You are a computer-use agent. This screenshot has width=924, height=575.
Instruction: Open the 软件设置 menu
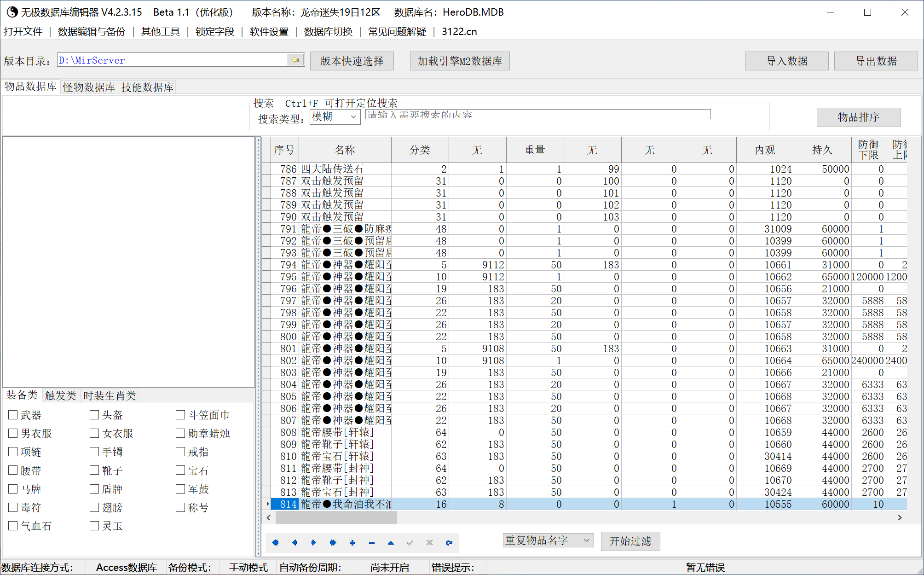pos(269,31)
